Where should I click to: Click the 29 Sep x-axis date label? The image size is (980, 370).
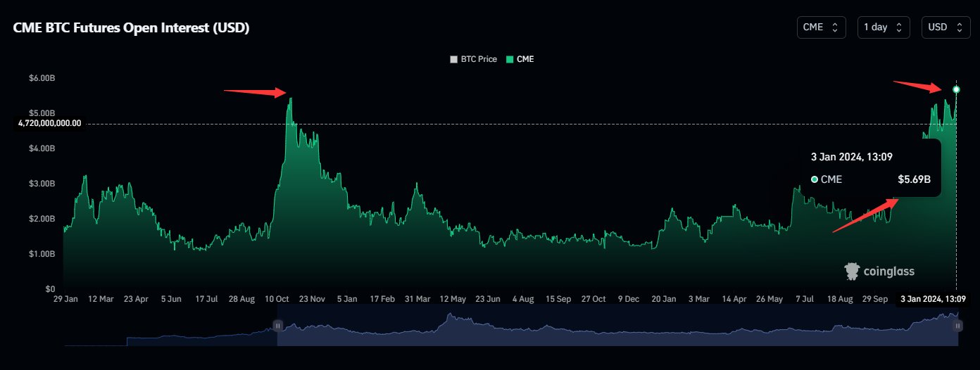coord(875,299)
